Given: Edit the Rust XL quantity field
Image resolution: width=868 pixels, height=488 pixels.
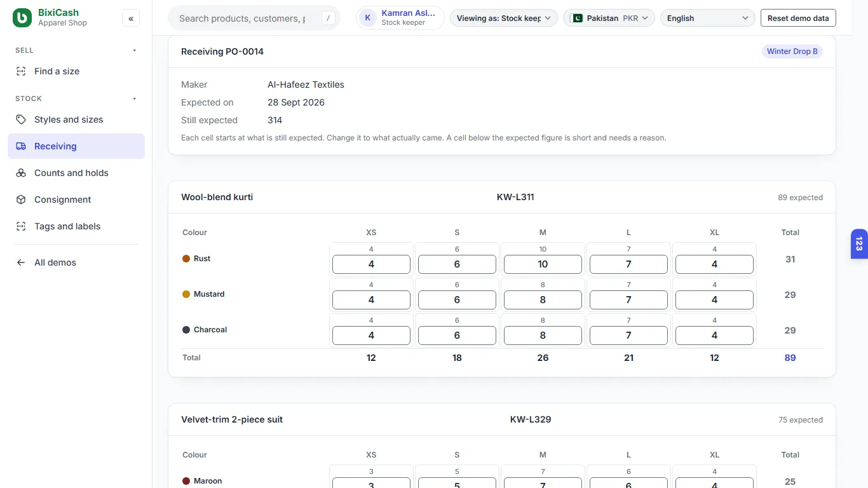Looking at the screenshot, I should [714, 264].
